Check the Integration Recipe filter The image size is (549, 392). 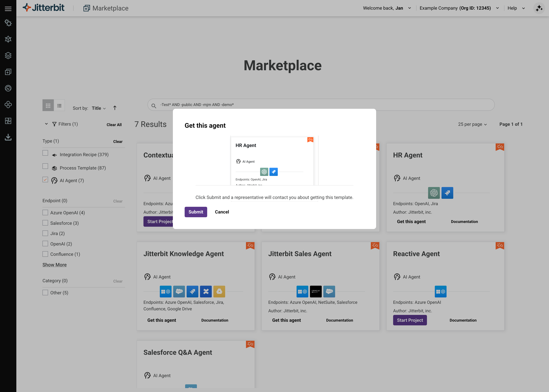pos(45,153)
